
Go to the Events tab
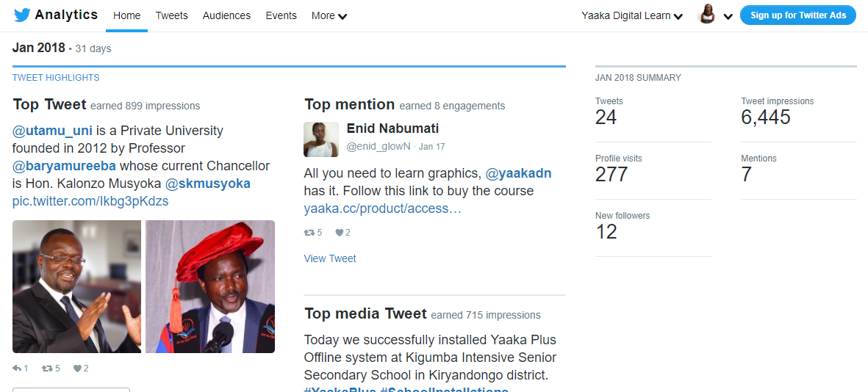pyautogui.click(x=281, y=15)
